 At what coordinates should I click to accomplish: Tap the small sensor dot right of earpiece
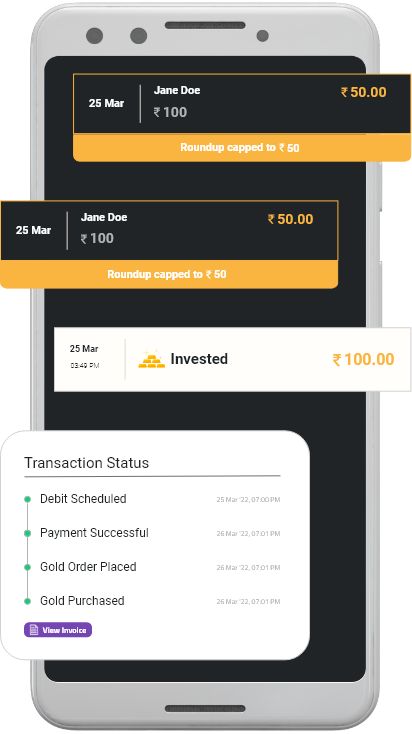[263, 36]
